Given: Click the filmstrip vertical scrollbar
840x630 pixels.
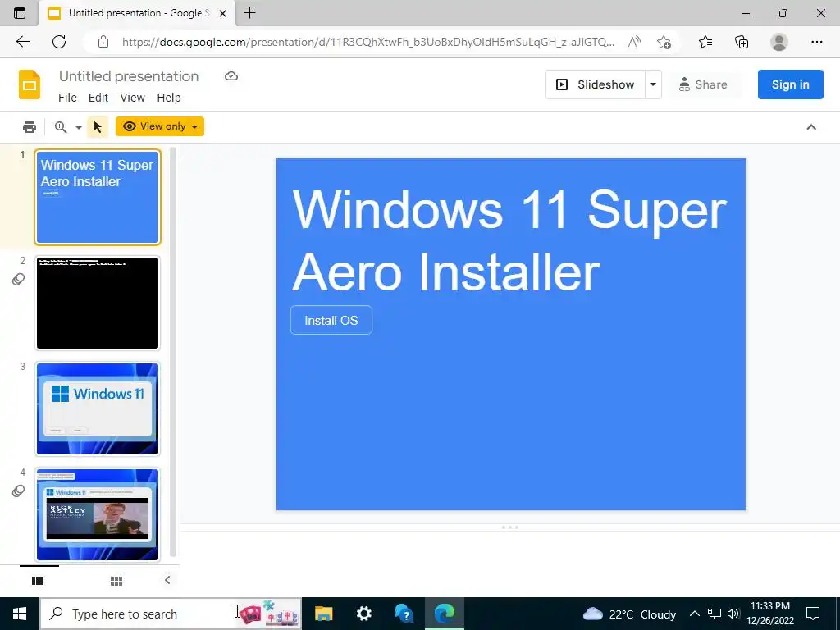Looking at the screenshot, I should pyautogui.click(x=173, y=354).
